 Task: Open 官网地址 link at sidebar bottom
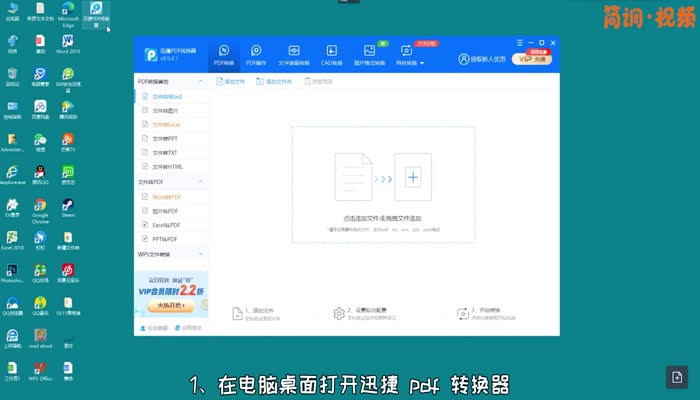click(188, 328)
